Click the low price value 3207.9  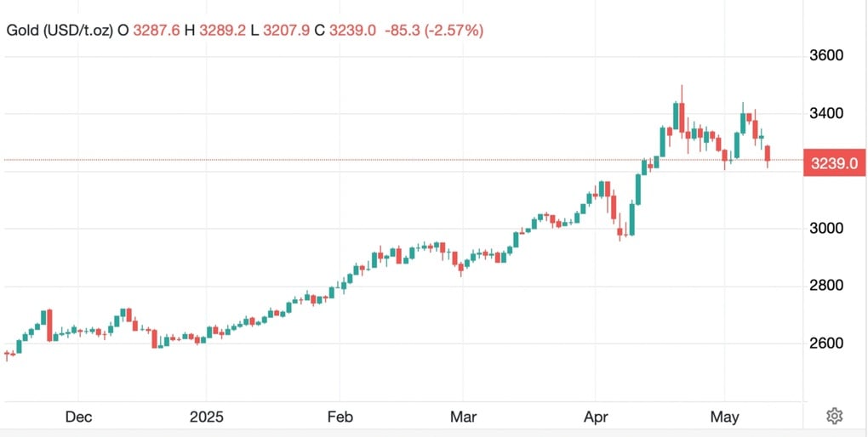286,31
